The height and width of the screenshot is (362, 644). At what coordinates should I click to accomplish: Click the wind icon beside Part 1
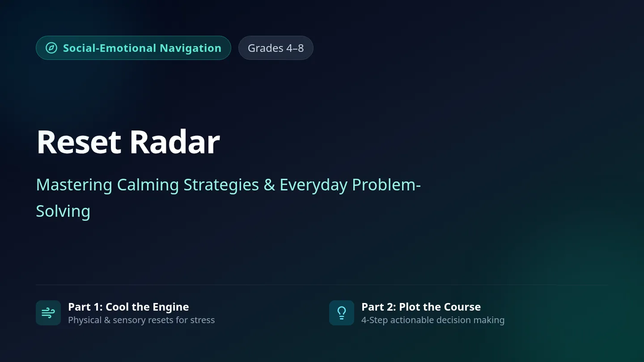click(48, 313)
